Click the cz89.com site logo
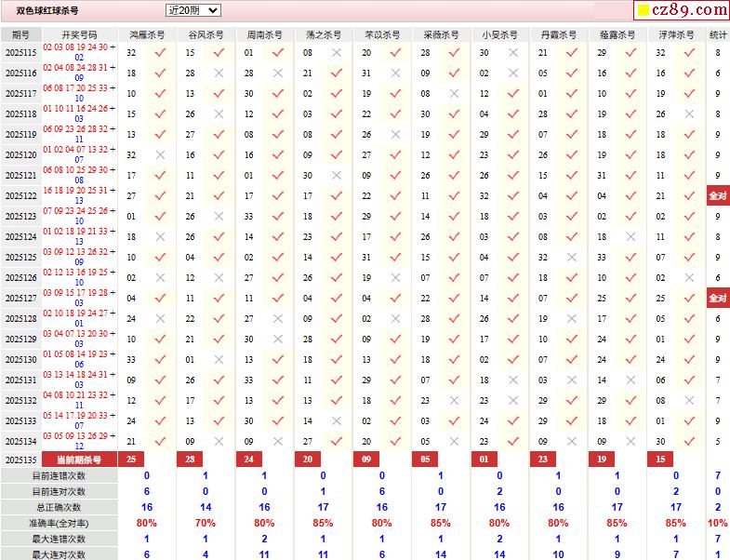This screenshot has height=560, width=730. (x=681, y=10)
